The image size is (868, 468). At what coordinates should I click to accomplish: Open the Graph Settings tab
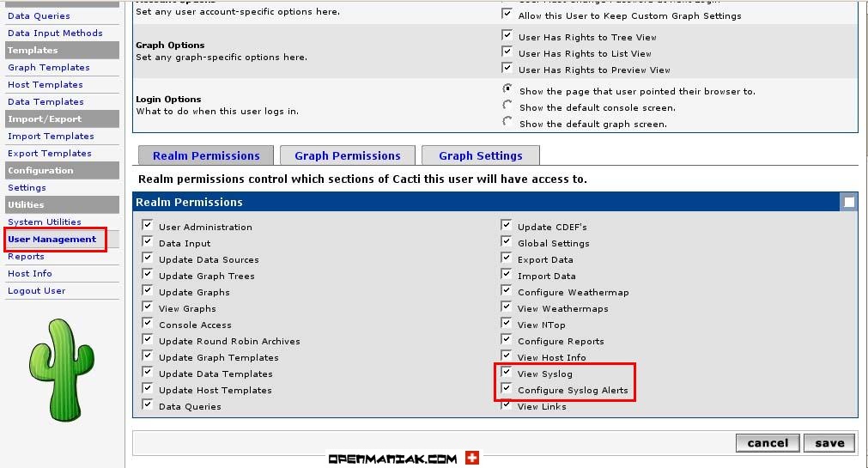click(x=480, y=155)
